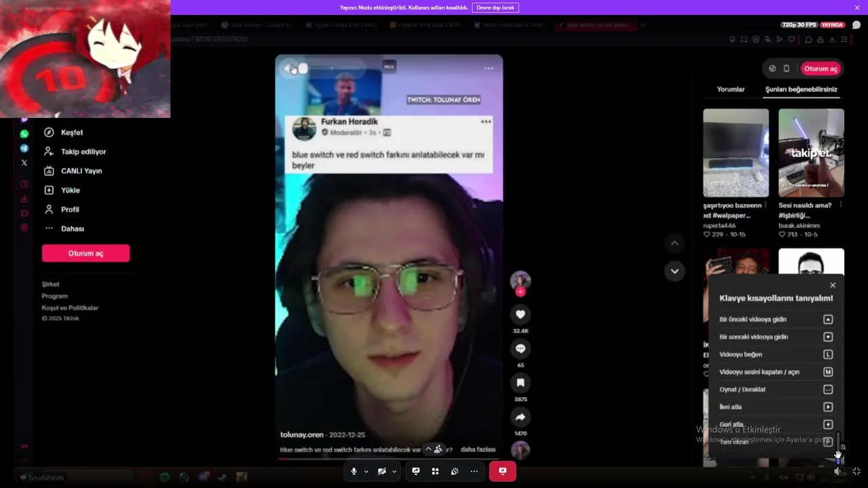Go to next video with down chevron
This screenshot has height=488, width=868.
click(674, 271)
